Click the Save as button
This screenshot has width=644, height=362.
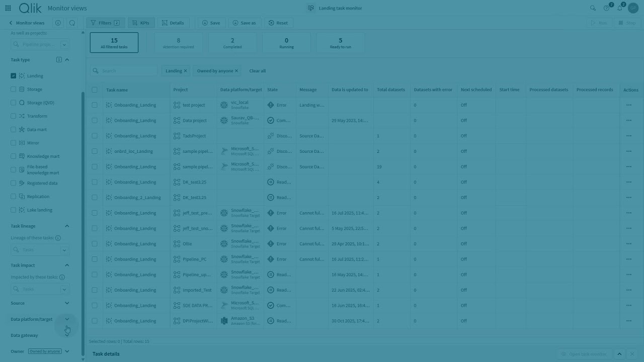coord(244,23)
